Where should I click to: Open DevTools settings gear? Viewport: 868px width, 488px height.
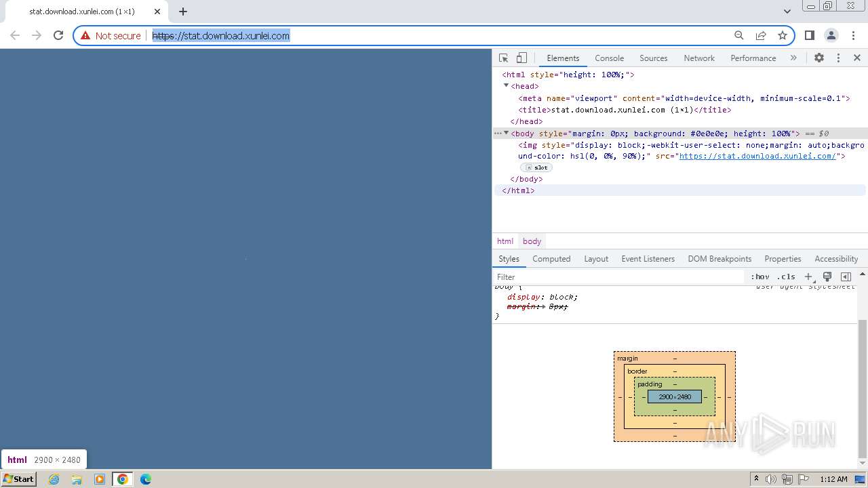[819, 58]
